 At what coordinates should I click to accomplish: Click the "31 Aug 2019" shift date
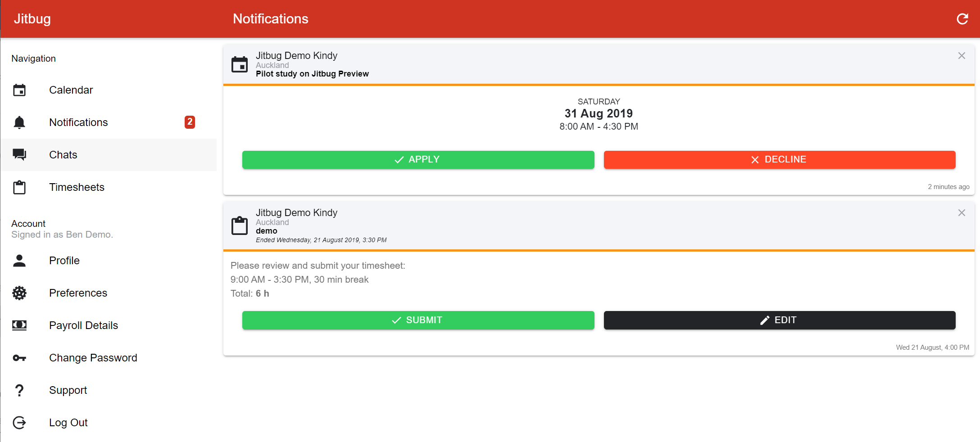pos(599,113)
